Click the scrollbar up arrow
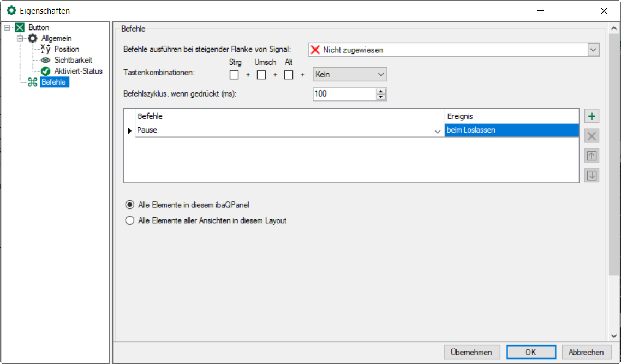This screenshot has width=621, height=364. [613, 28]
